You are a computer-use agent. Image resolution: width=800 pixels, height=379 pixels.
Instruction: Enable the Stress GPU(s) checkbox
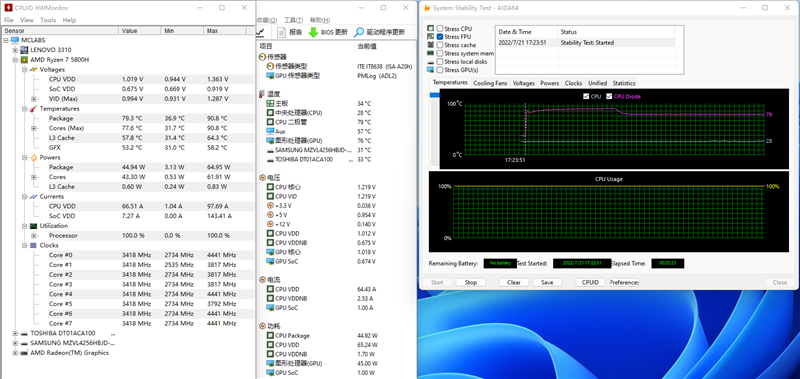pos(440,70)
